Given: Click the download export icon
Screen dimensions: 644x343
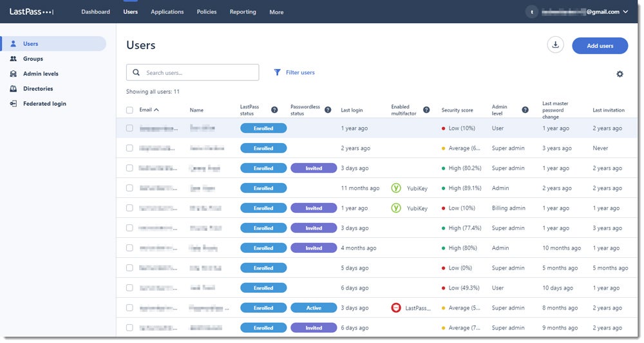Looking at the screenshot, I should point(555,45).
